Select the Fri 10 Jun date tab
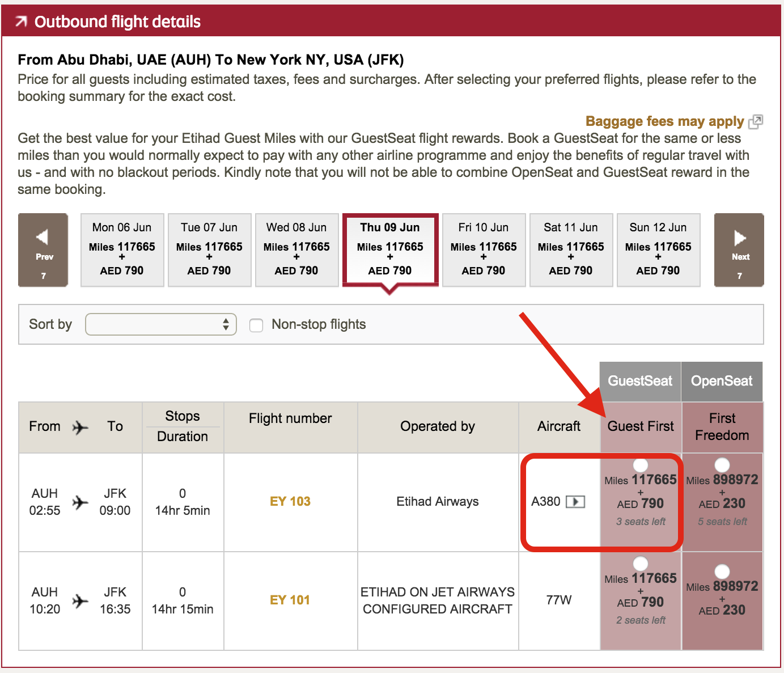The height and width of the screenshot is (673, 784). [484, 250]
